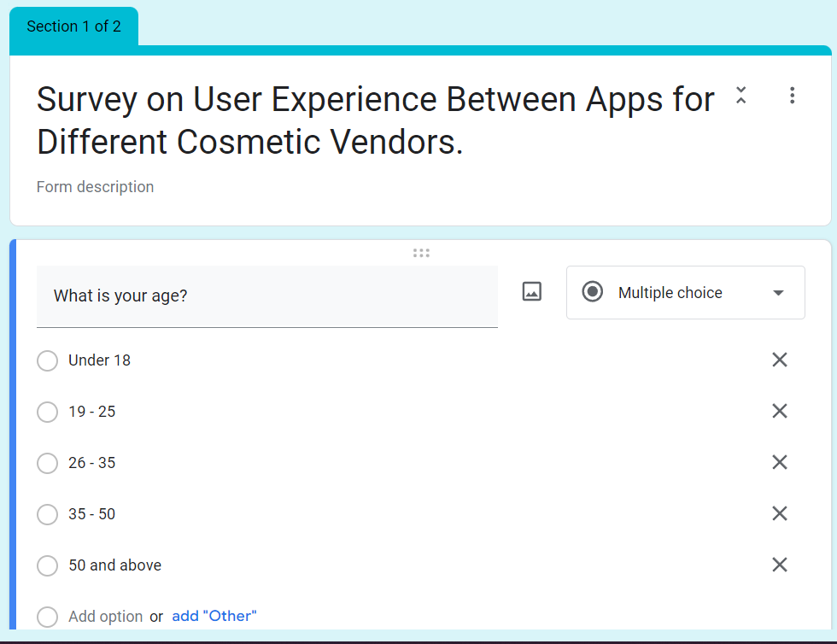
Task: Remove the '19 - 25' option
Action: (780, 411)
